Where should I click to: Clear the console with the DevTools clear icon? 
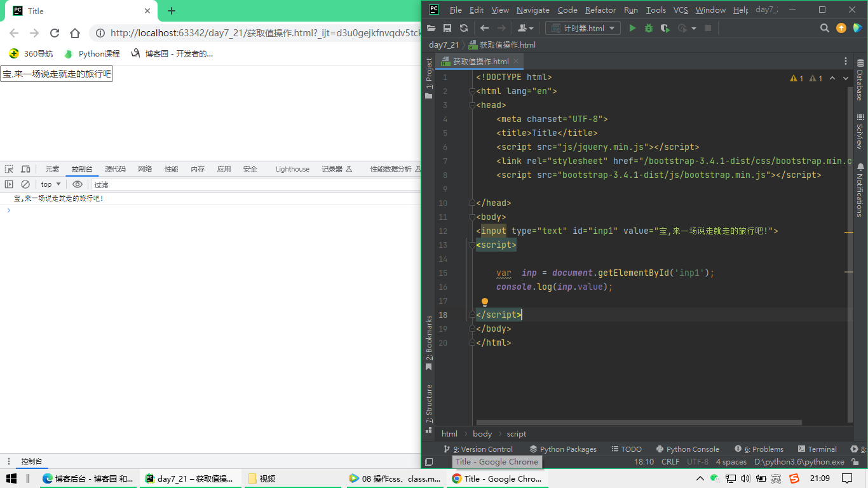coord(25,184)
